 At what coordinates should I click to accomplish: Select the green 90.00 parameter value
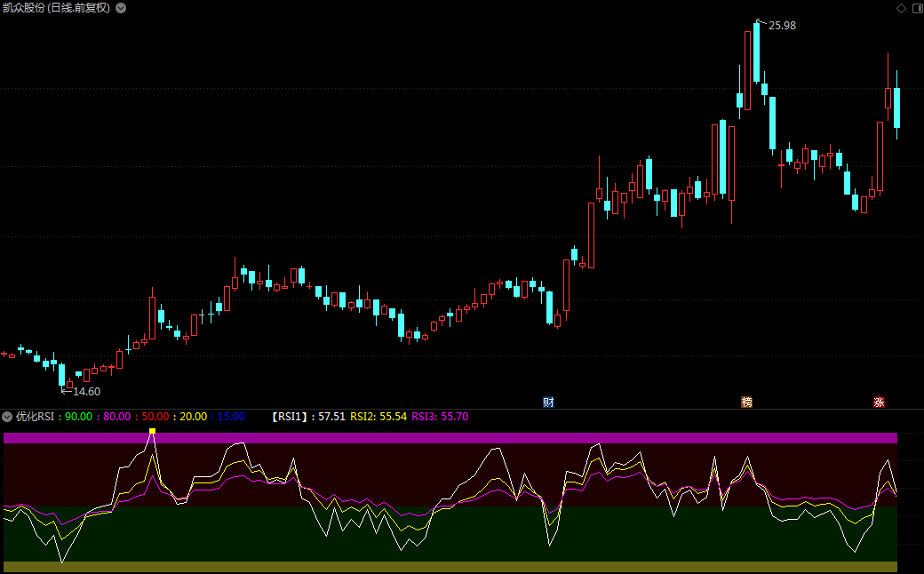pyautogui.click(x=78, y=416)
